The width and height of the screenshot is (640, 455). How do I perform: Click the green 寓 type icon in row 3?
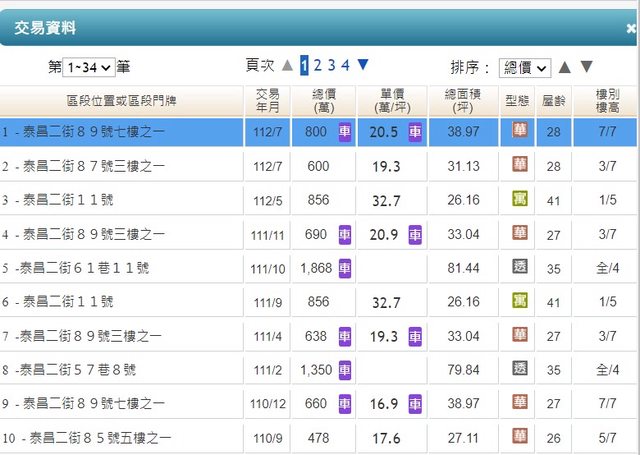pyautogui.click(x=519, y=199)
